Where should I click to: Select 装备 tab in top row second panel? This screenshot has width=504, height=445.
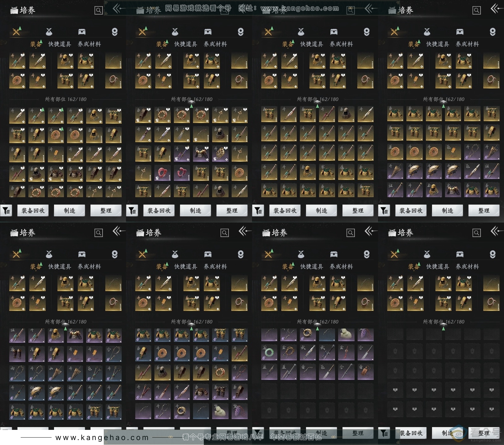pos(162,44)
